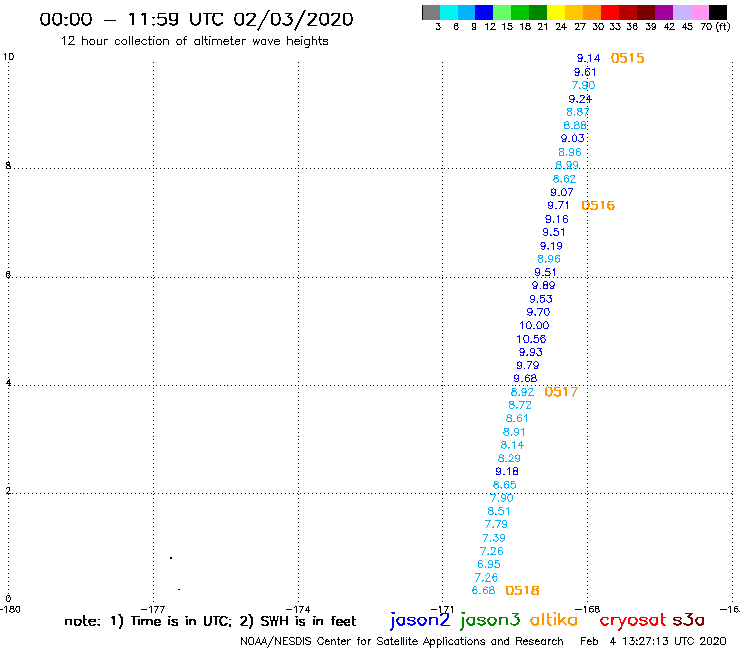
Task: Select the dark blue legend swatch
Action: click(x=484, y=12)
